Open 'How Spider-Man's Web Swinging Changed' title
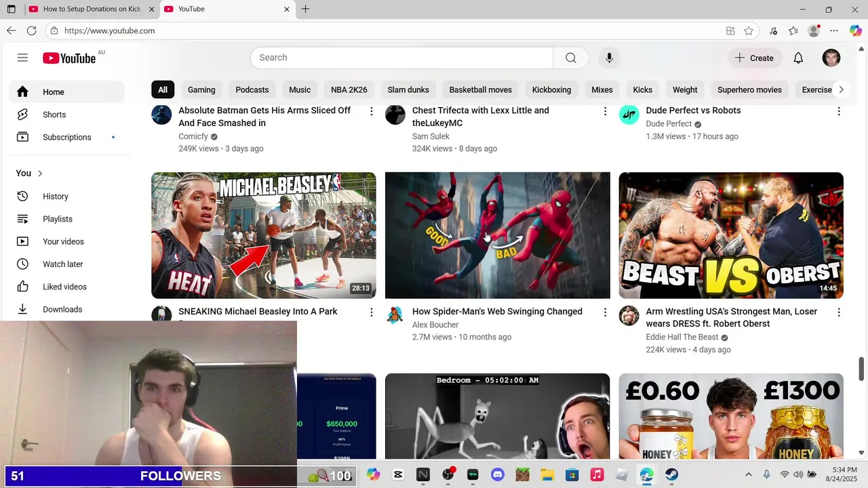The image size is (868, 488). (x=497, y=312)
